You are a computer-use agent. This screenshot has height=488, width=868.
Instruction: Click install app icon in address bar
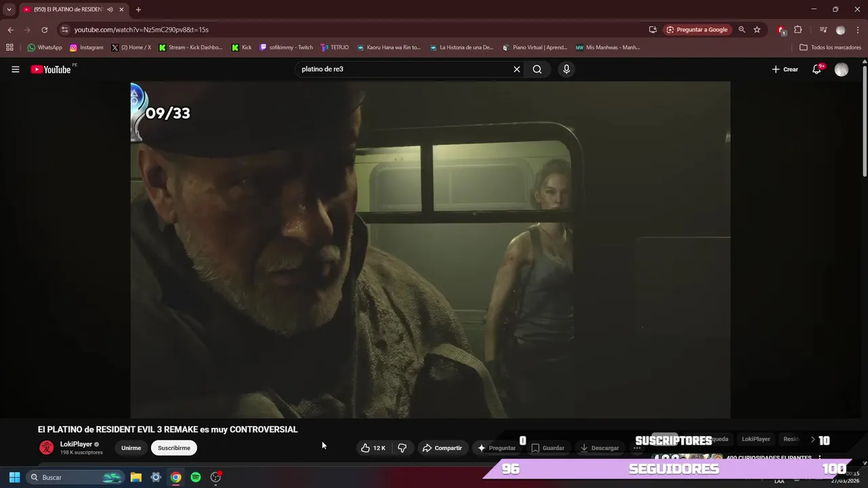tap(652, 30)
